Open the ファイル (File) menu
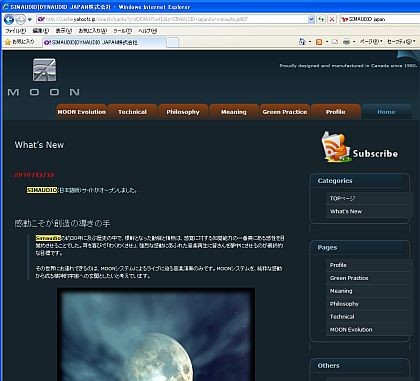Screen dimensions: 420x381 point(15,31)
